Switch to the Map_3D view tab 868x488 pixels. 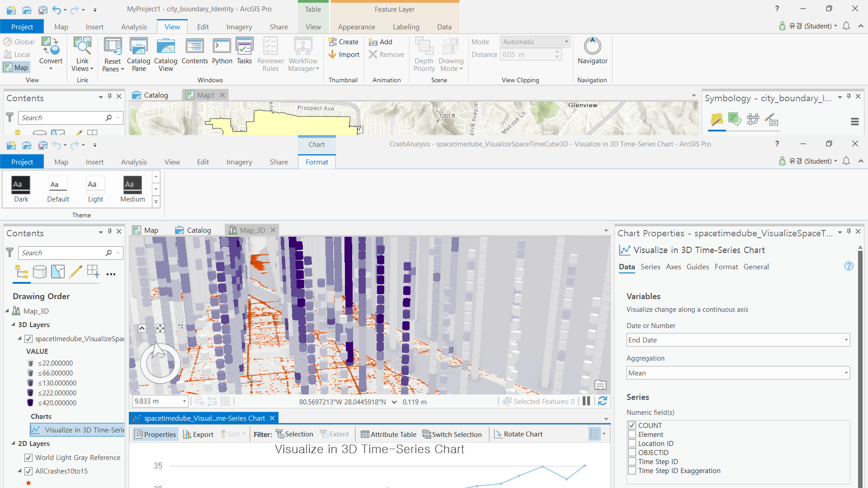pyautogui.click(x=252, y=230)
